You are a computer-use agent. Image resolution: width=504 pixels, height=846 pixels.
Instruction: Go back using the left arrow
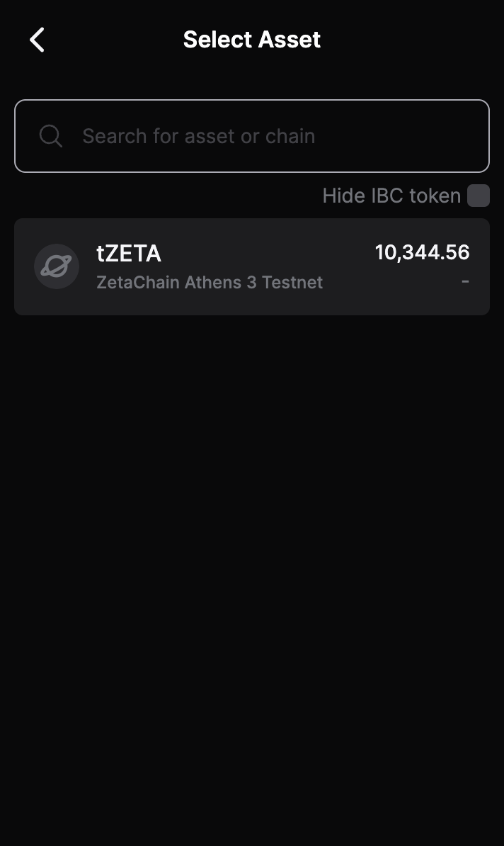38,40
